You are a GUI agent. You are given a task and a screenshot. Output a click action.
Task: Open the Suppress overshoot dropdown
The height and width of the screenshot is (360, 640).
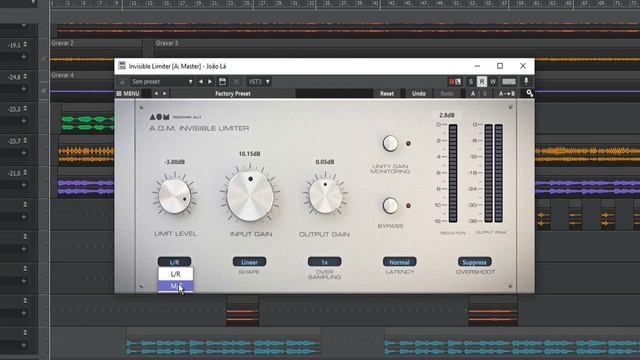click(x=475, y=262)
